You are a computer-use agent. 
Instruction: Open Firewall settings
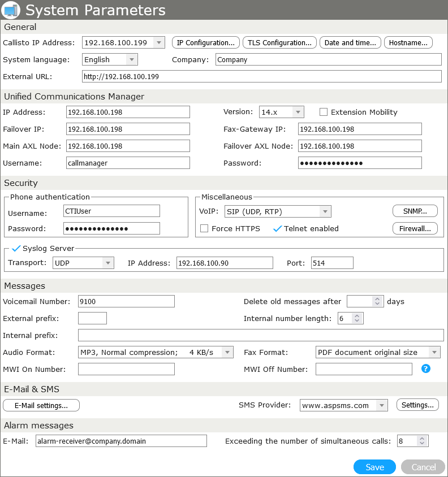point(415,228)
